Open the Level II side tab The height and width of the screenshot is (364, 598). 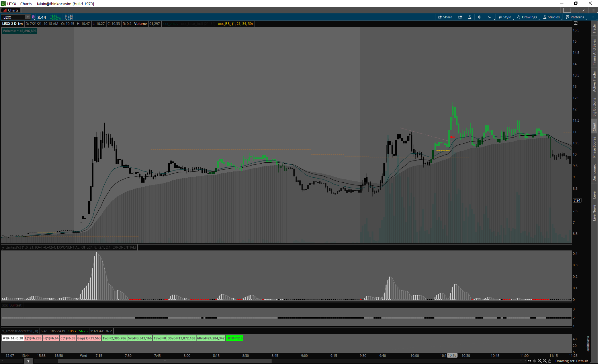[594, 193]
